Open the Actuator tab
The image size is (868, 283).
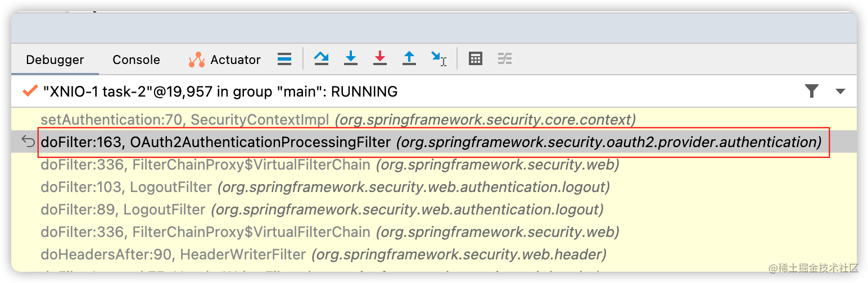point(225,60)
